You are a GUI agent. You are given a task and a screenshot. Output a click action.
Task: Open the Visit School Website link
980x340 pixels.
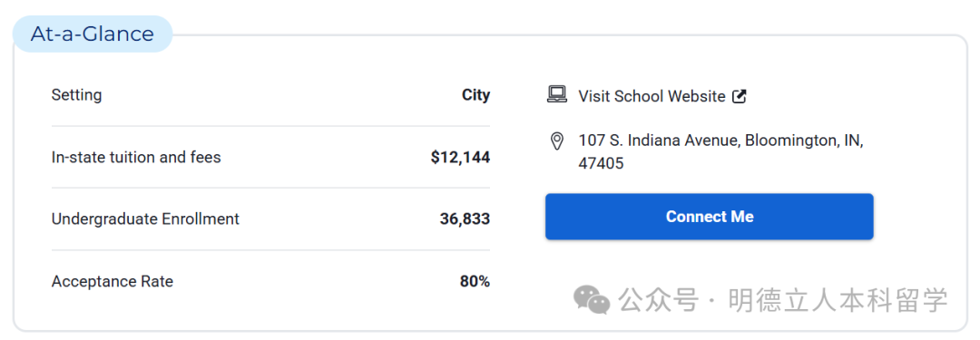pos(652,96)
